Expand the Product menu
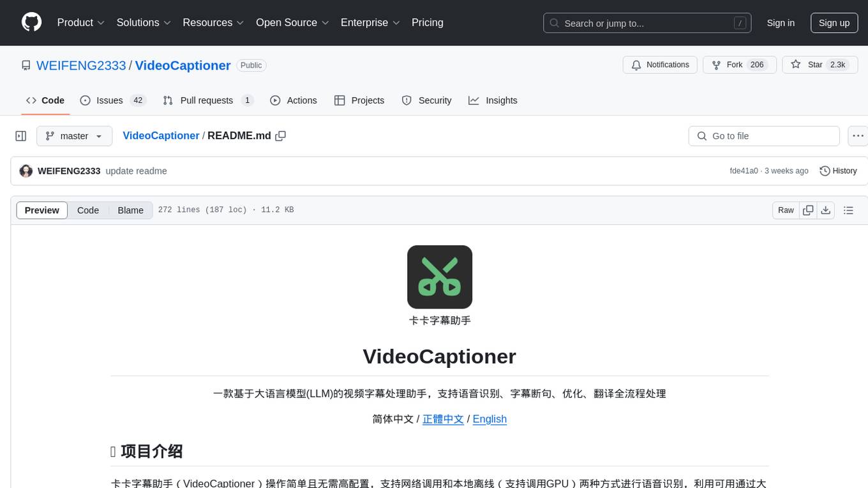868x488 pixels. pos(81,22)
